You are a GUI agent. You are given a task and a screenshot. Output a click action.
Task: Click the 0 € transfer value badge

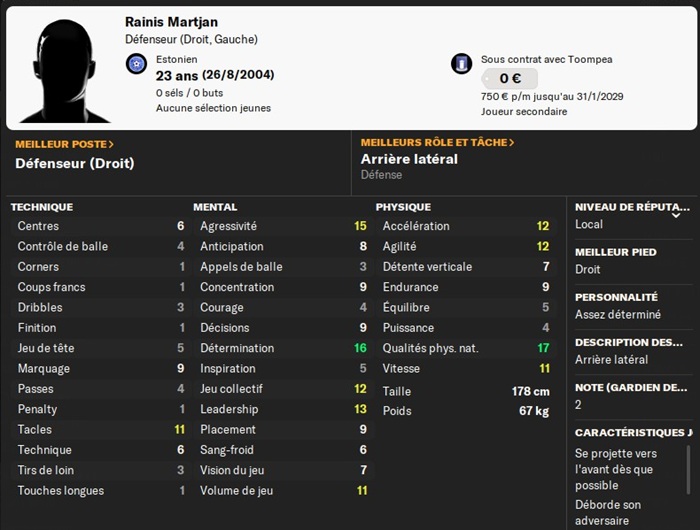point(509,79)
